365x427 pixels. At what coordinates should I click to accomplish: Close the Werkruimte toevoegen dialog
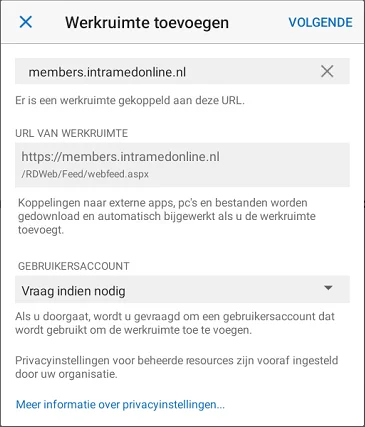(x=26, y=22)
